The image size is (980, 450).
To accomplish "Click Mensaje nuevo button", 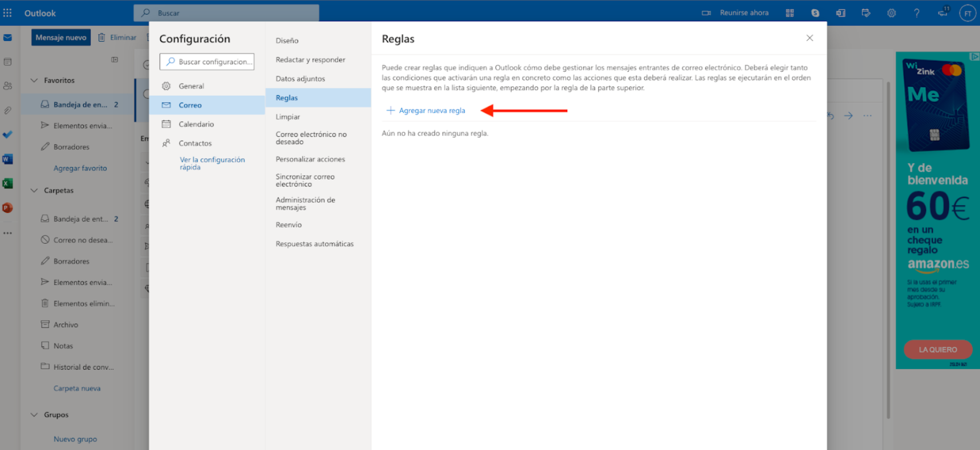I will click(61, 38).
